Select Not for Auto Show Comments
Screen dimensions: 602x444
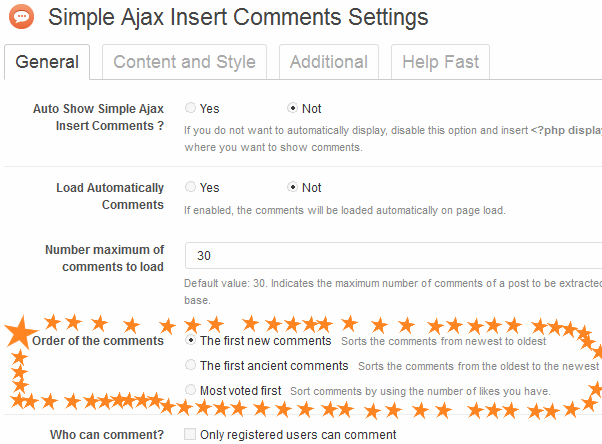point(293,108)
